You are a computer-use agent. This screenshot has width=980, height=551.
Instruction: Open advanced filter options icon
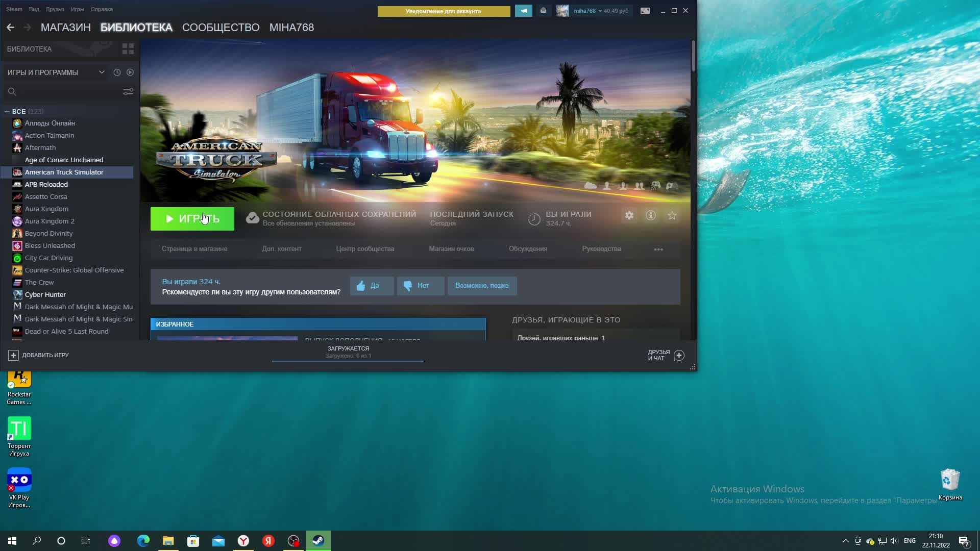pyautogui.click(x=128, y=92)
